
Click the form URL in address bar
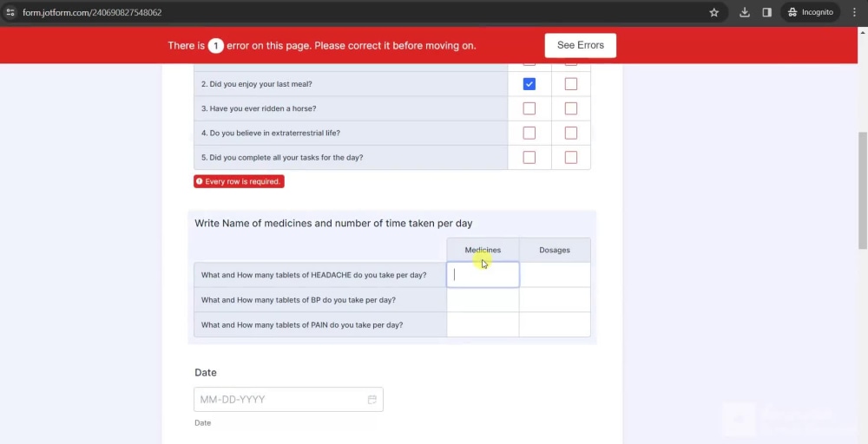click(x=92, y=12)
